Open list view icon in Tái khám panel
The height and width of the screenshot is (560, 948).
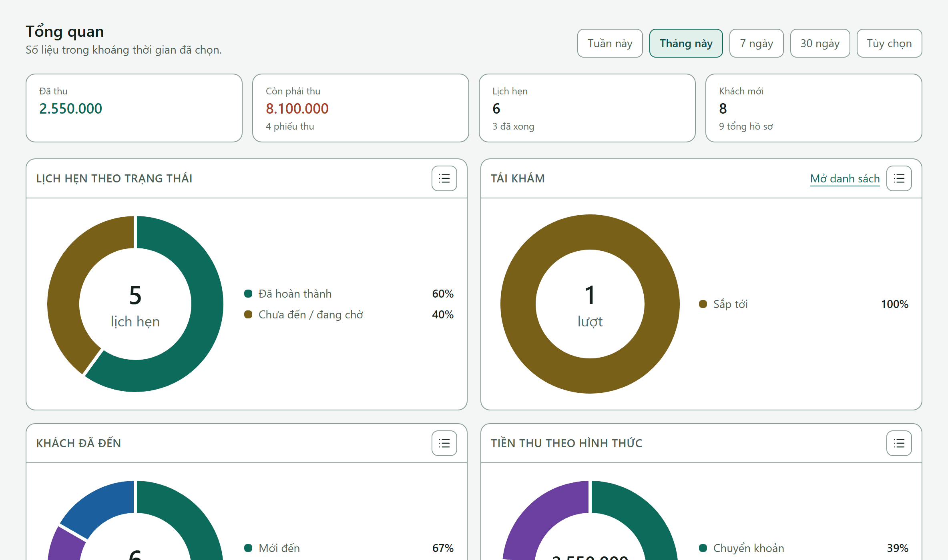point(899,178)
